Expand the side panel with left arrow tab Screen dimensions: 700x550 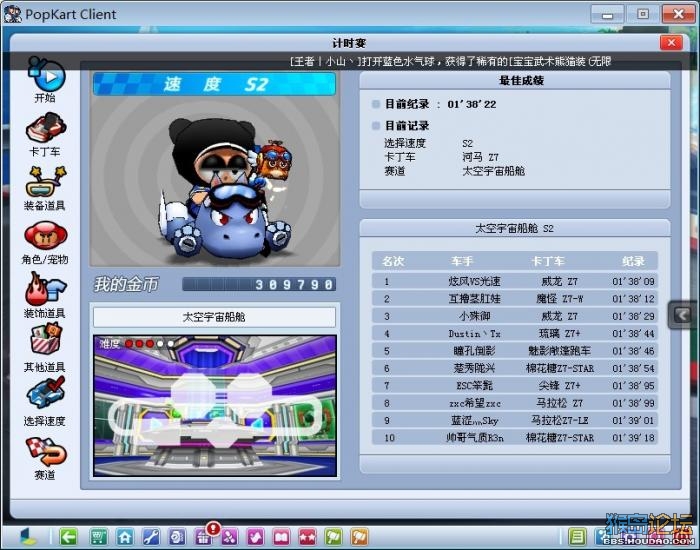coord(682,315)
